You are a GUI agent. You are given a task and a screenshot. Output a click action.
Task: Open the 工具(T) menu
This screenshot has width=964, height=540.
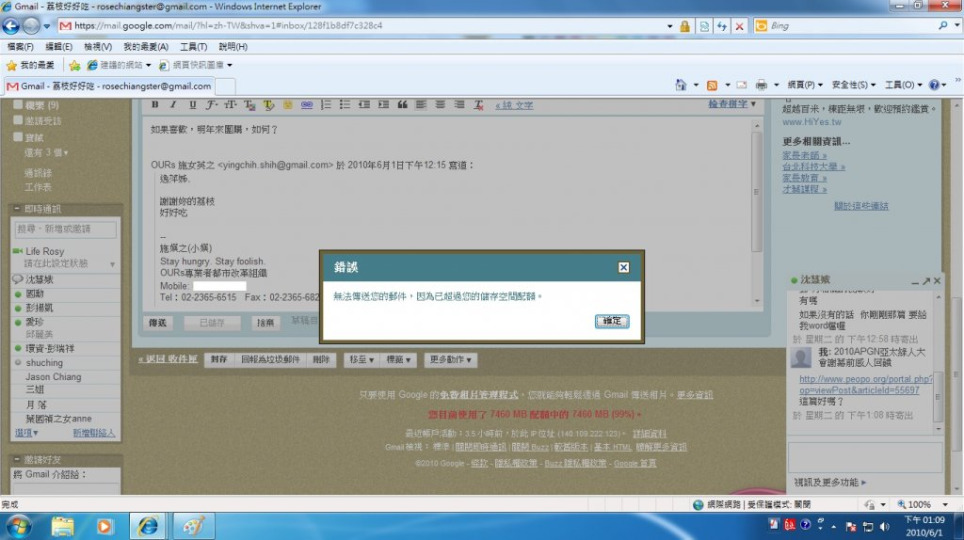193,47
